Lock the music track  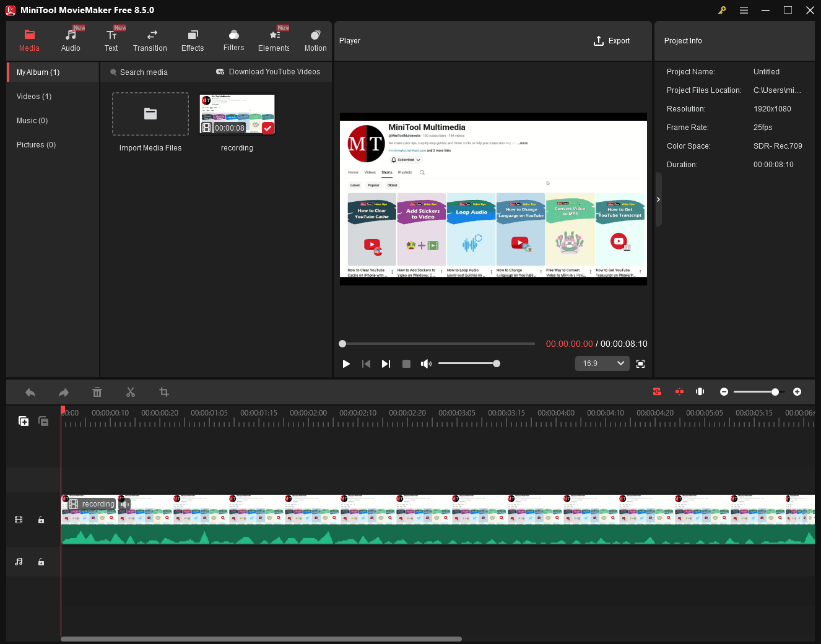coord(41,562)
